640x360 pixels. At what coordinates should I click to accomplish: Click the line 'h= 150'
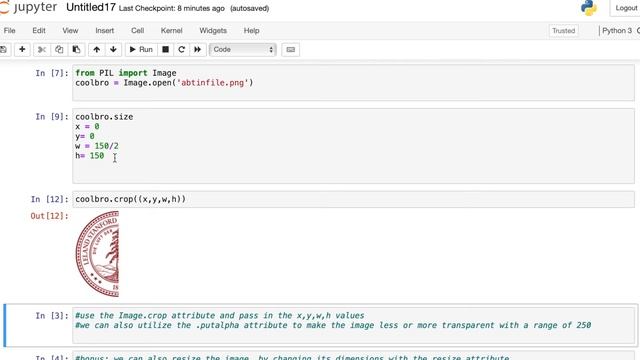[x=89, y=156]
